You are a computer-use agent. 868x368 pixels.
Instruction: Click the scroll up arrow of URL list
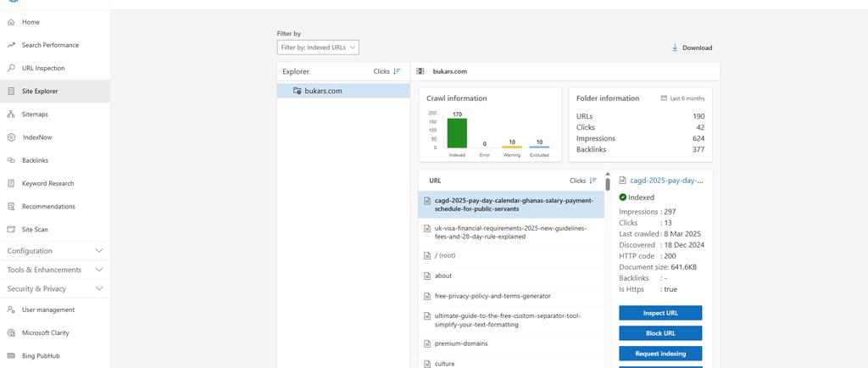(608, 174)
